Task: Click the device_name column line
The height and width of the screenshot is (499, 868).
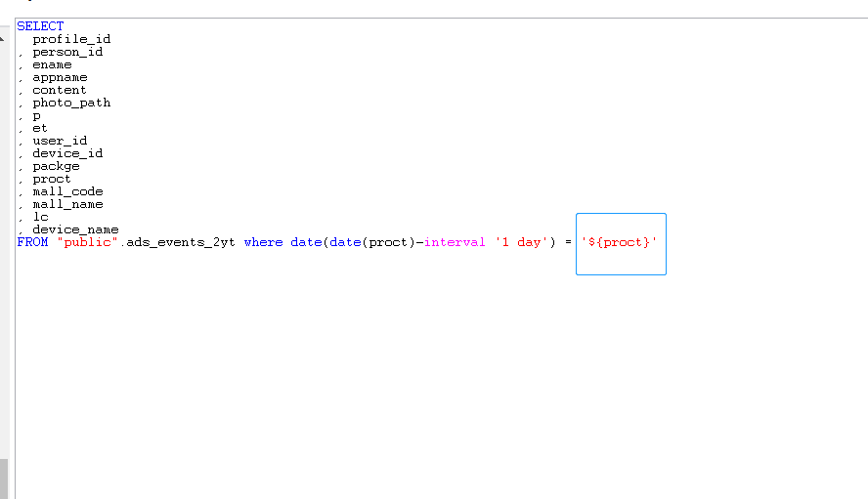Action: (x=75, y=229)
